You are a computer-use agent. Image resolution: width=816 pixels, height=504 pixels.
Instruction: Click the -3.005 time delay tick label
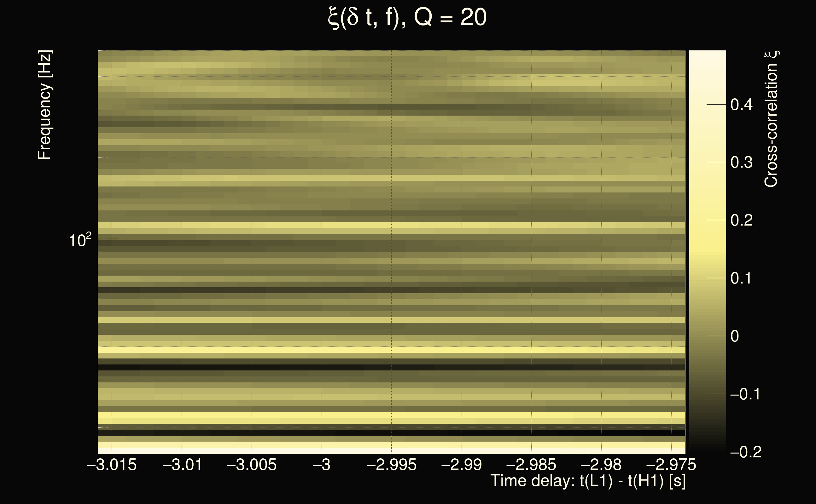tap(252, 465)
